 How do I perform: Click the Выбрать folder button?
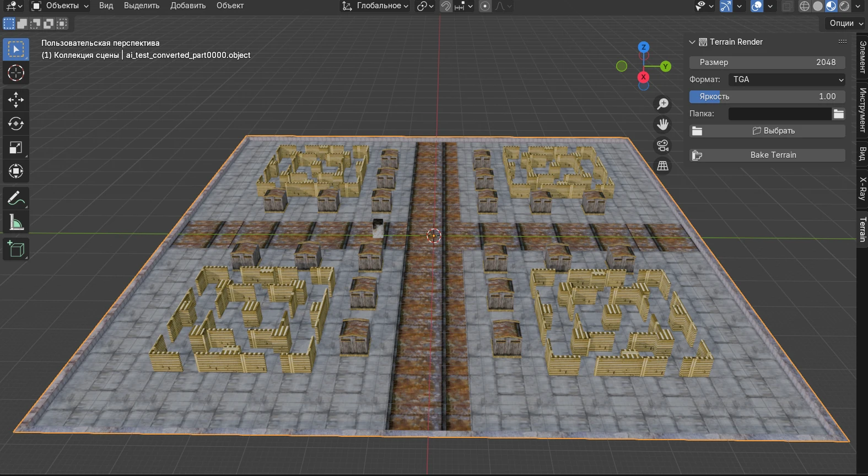coord(773,131)
